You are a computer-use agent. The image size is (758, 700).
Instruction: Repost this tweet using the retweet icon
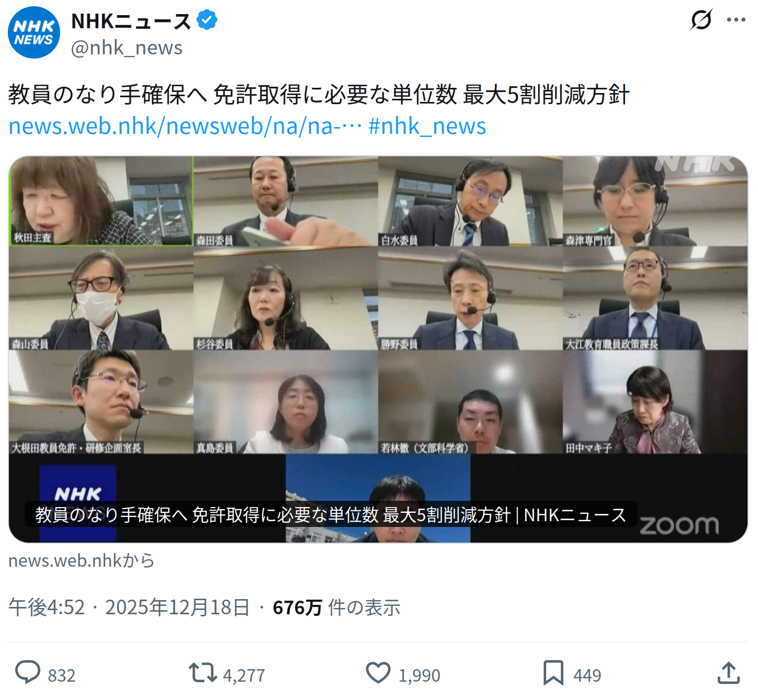click(202, 673)
